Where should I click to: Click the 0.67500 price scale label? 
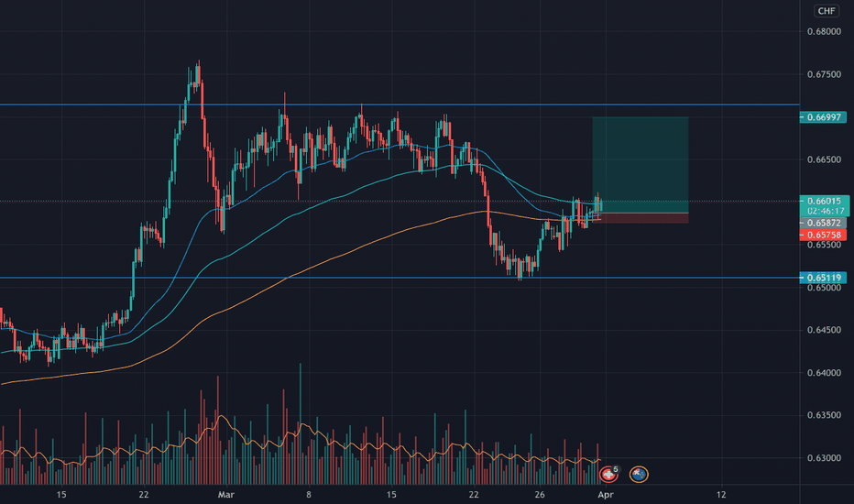pyautogui.click(x=824, y=74)
